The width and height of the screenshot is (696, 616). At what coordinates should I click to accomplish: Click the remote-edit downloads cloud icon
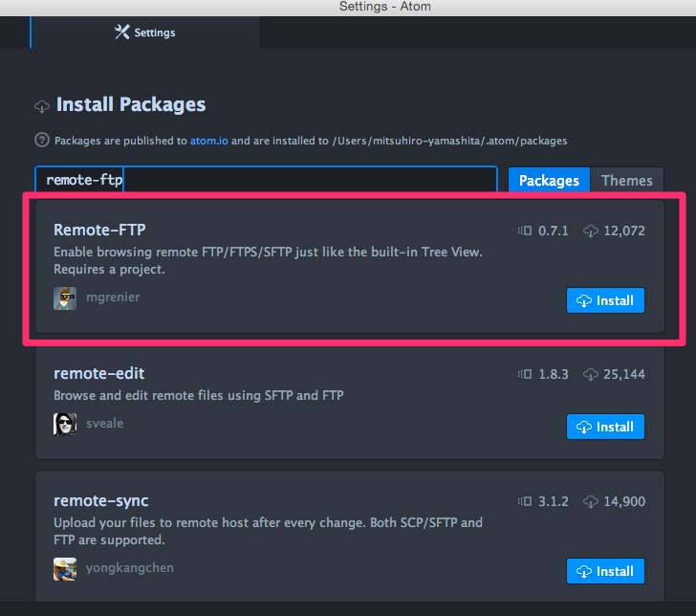click(x=591, y=374)
